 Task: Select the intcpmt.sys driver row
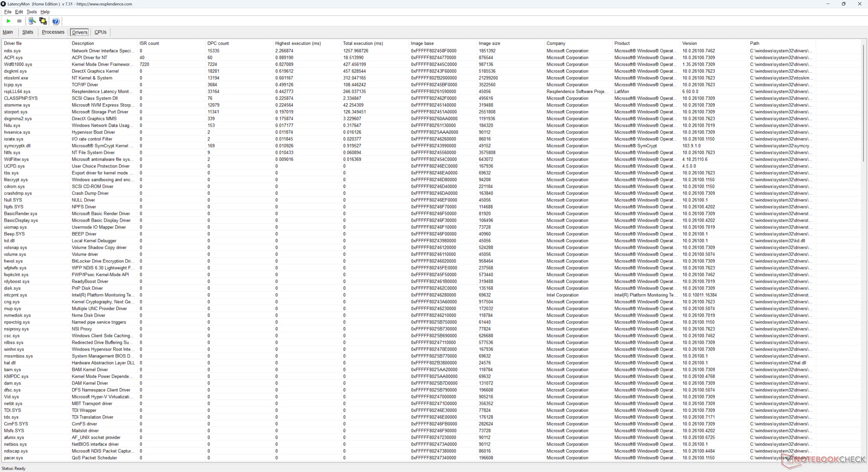[15, 295]
